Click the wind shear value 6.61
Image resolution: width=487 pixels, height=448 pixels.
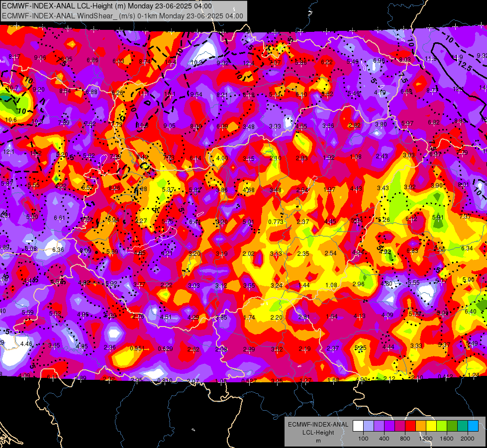coord(59,218)
